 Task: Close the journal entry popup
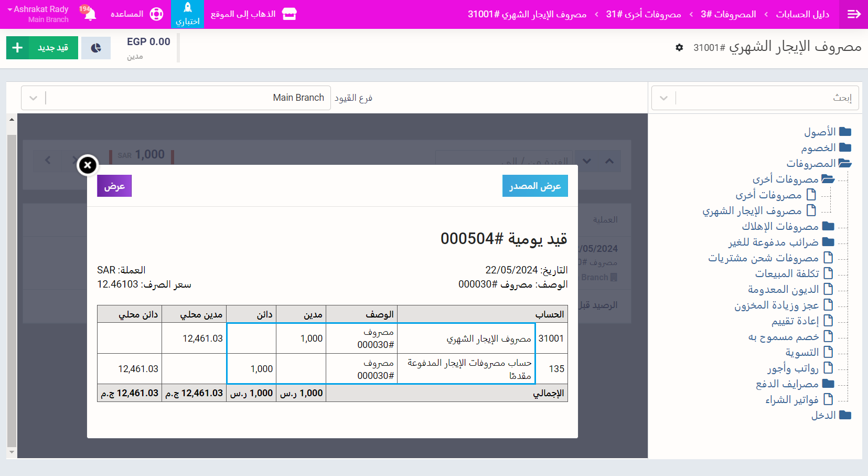coord(88,165)
